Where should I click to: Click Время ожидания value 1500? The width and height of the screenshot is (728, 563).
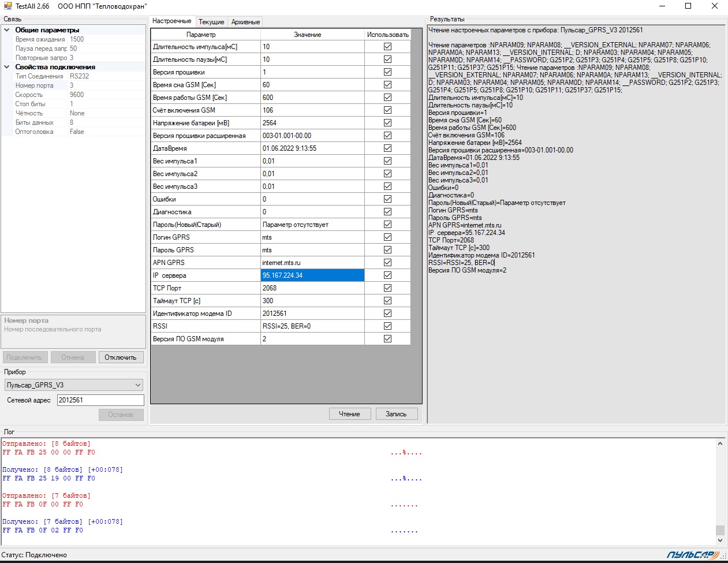(x=107, y=39)
